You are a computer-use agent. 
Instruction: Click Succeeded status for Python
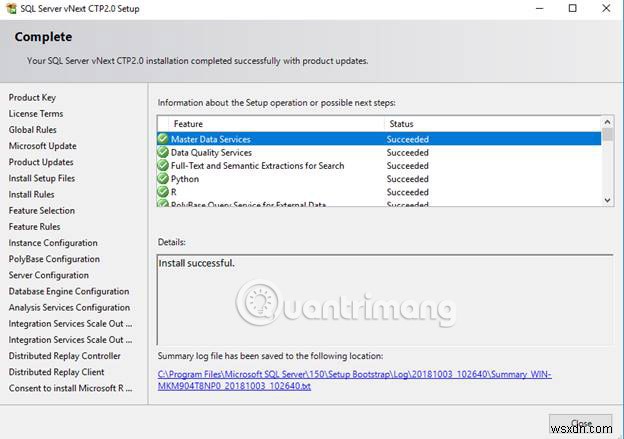(408, 179)
